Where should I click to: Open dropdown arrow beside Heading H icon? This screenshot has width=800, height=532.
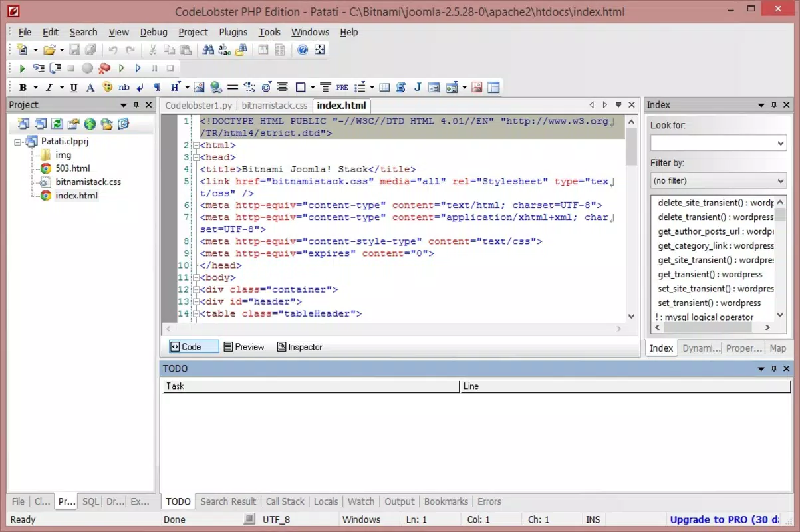(x=187, y=87)
